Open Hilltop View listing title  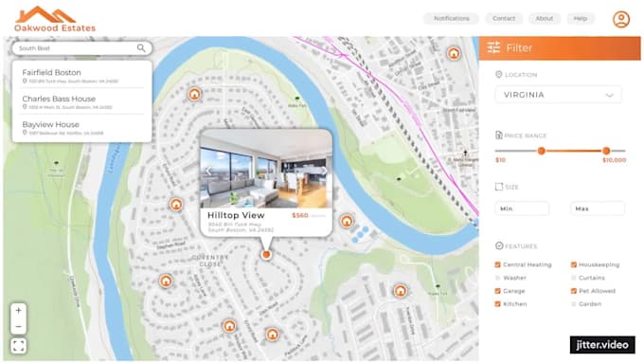(236, 215)
